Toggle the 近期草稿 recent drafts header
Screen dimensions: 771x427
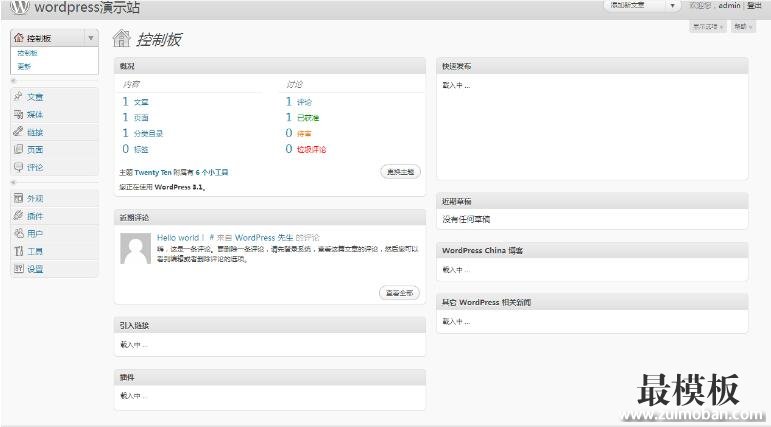click(592, 201)
